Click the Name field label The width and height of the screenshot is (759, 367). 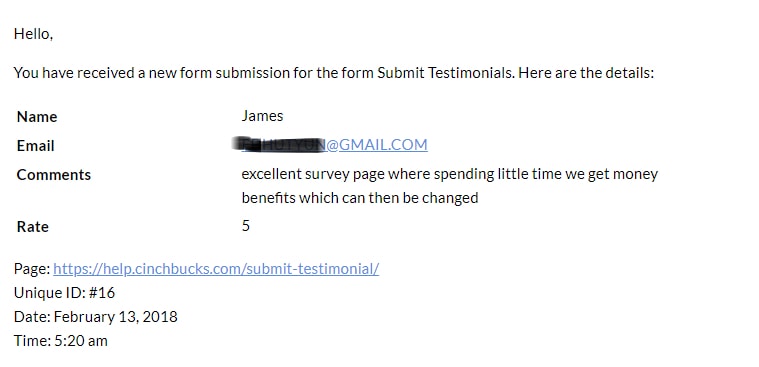(x=37, y=117)
